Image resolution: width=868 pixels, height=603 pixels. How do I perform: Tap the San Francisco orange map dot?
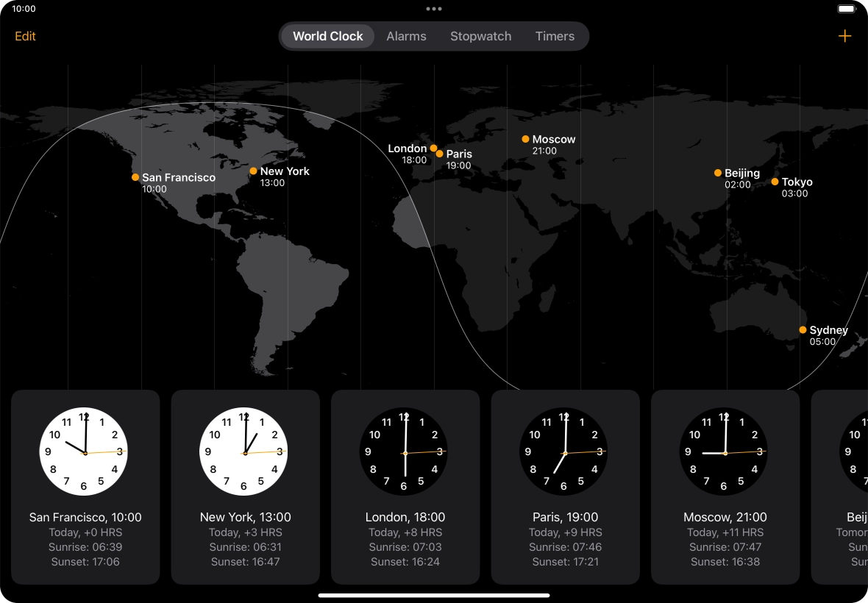click(x=135, y=177)
